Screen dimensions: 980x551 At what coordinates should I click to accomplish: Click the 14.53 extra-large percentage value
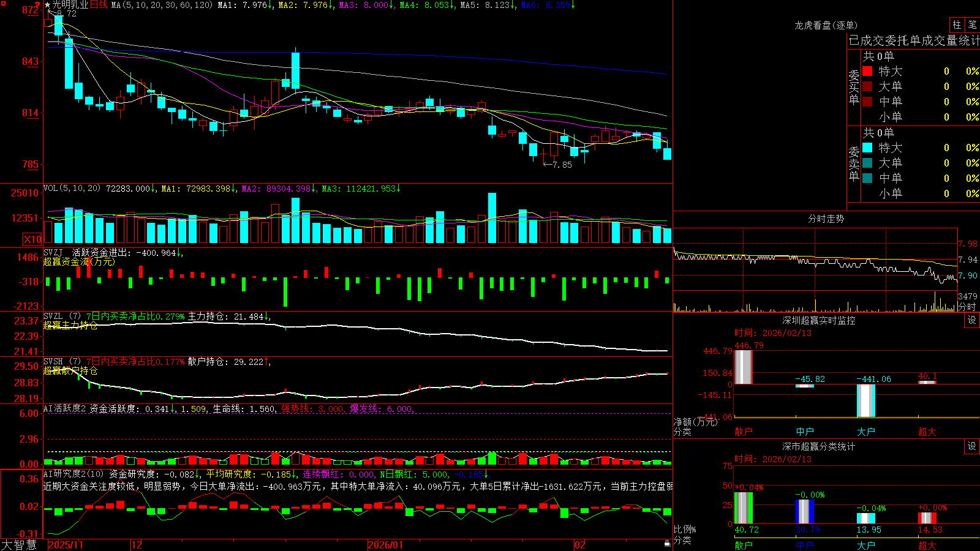click(930, 530)
